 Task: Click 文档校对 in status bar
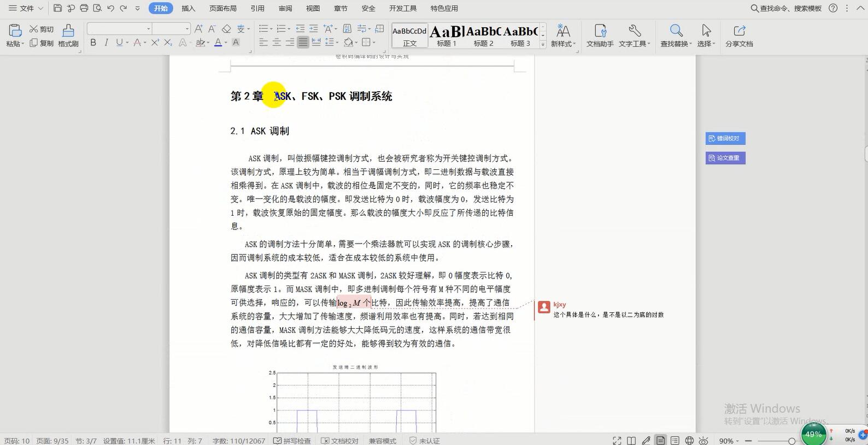click(339, 441)
